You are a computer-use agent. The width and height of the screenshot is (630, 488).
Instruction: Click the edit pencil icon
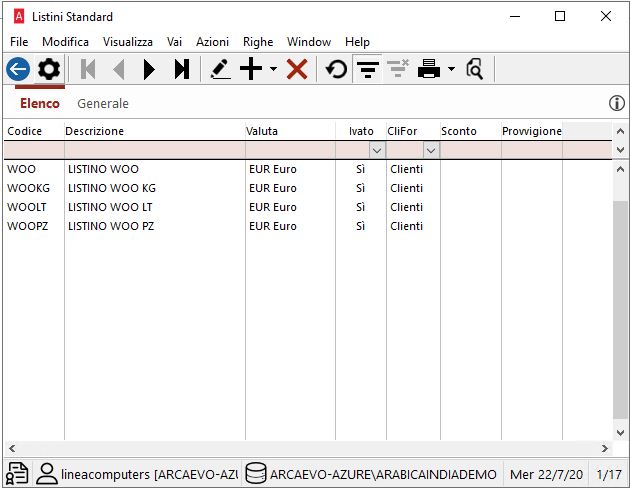[220, 69]
